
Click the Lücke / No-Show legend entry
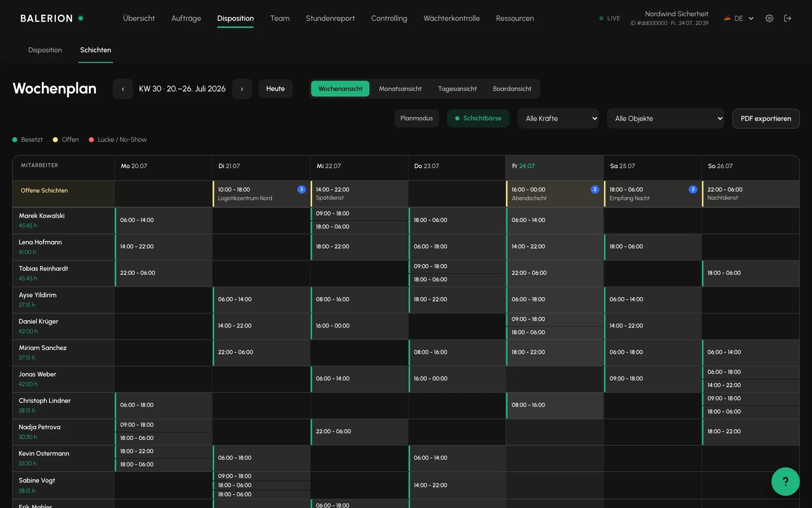pos(118,139)
